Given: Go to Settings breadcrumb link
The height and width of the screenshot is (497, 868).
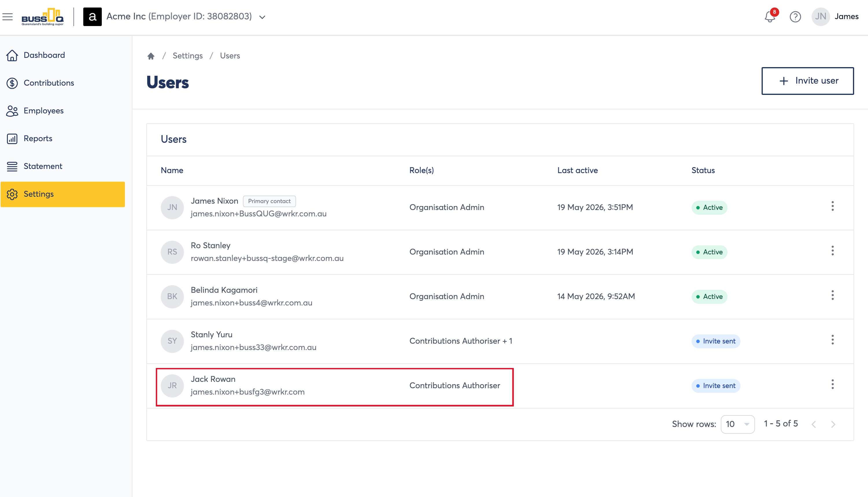Looking at the screenshot, I should point(188,56).
